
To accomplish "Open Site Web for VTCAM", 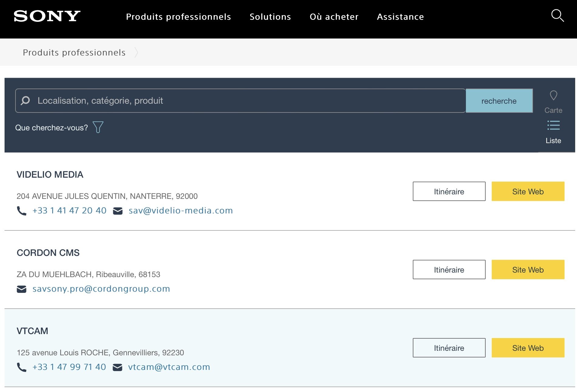I will [x=528, y=348].
